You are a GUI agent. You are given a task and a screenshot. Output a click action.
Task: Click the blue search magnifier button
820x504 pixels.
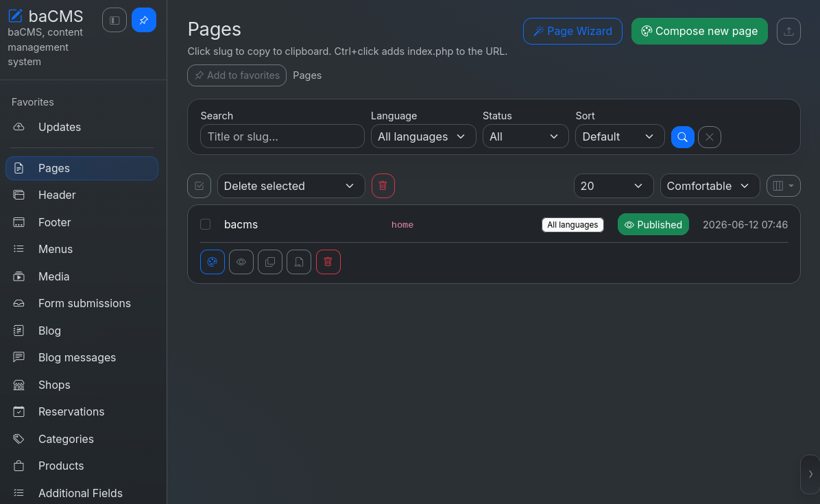682,137
